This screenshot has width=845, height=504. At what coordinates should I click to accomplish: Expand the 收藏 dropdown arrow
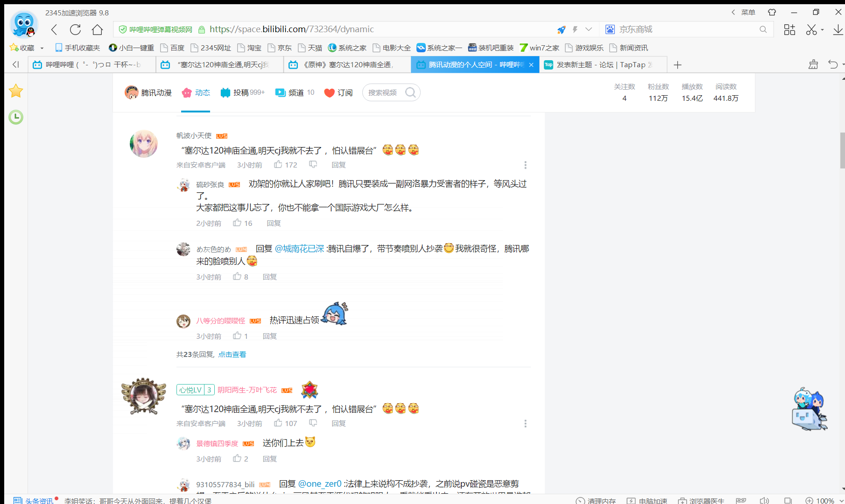[x=42, y=48]
